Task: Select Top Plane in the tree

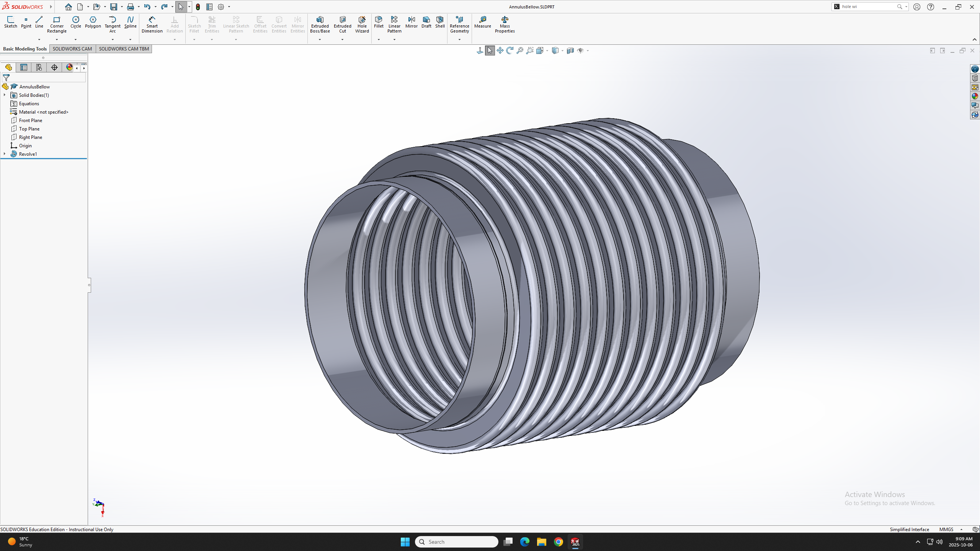Action: 29,129
